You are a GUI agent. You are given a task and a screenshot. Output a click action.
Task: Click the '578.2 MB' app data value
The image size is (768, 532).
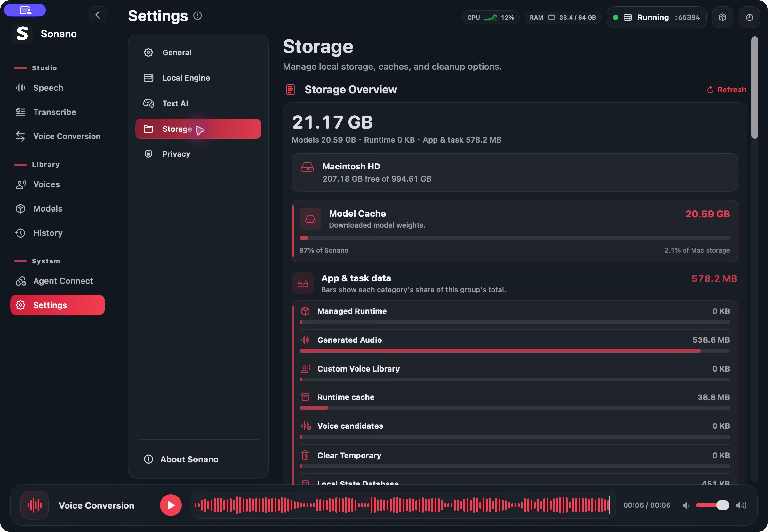click(x=714, y=278)
